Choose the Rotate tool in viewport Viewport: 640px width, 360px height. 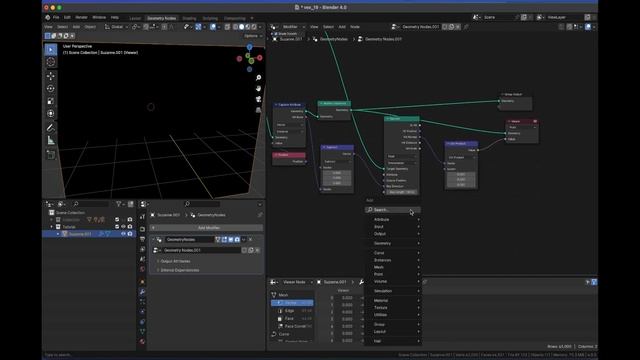click(x=51, y=89)
